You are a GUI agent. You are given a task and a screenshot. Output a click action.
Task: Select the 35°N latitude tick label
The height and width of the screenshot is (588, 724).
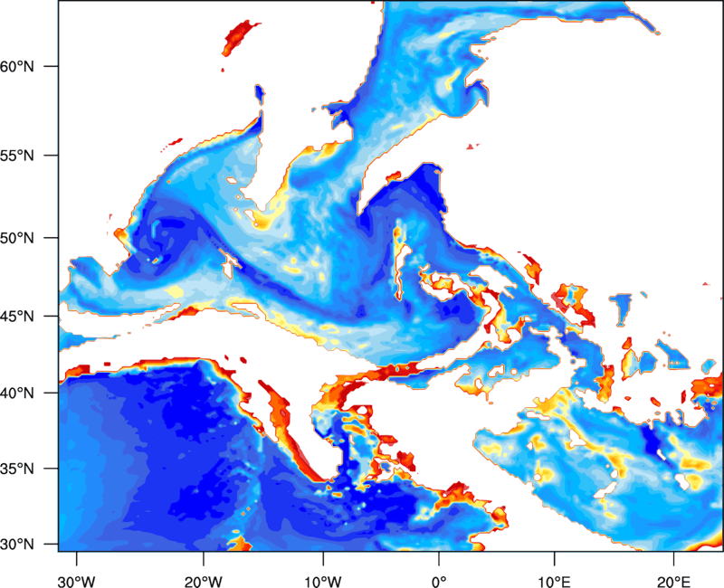click(x=17, y=469)
